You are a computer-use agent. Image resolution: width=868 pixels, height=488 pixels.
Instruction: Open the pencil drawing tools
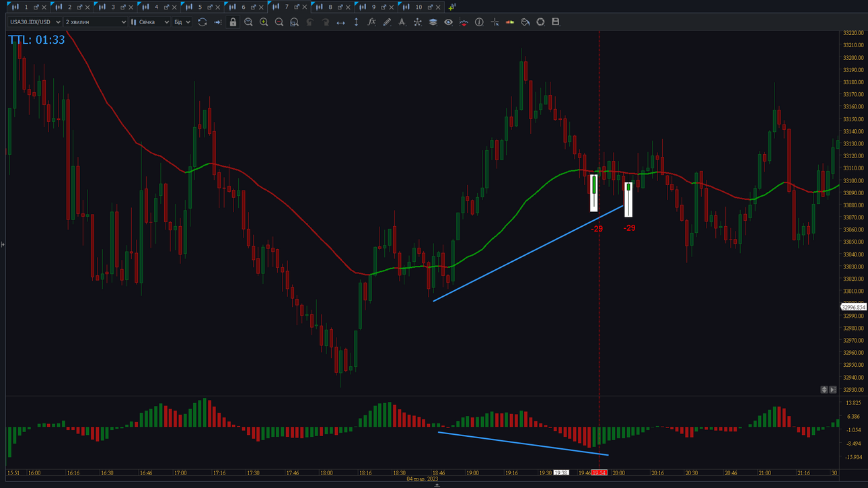pos(387,22)
